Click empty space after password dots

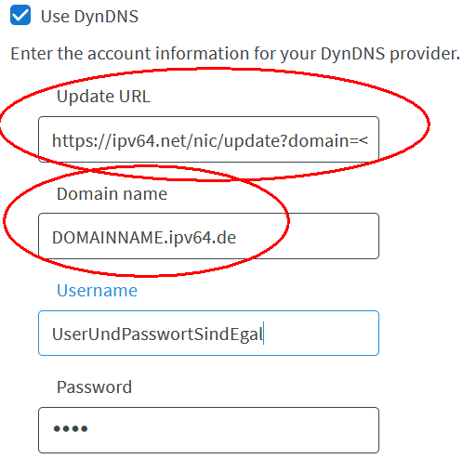point(232,430)
